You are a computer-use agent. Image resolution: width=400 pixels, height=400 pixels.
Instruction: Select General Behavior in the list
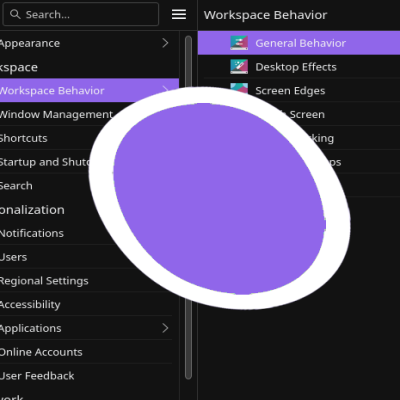point(299,43)
